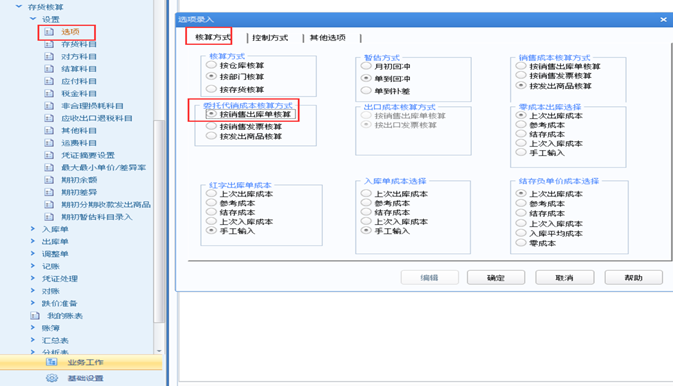Screen dimensions: 673x386
Task: Click the icon beside 非合理损耗科目
Action: [49, 106]
